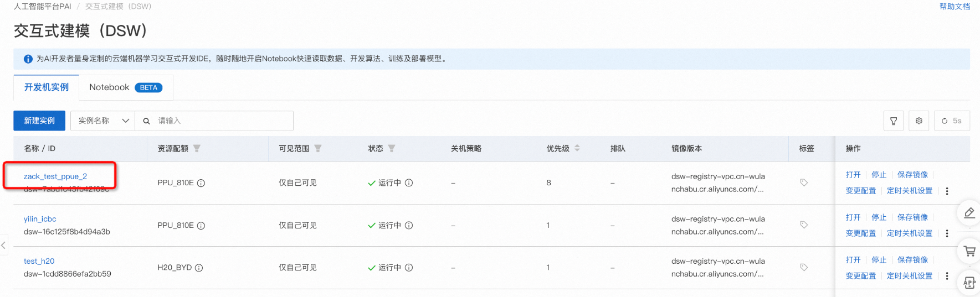Click 定时关机设置 for zack_test_ppue_2

tap(910, 191)
